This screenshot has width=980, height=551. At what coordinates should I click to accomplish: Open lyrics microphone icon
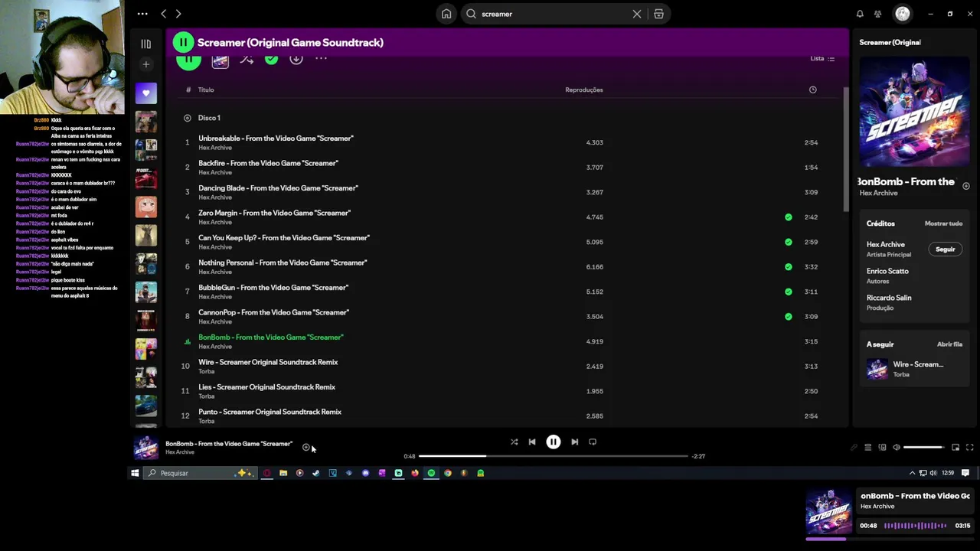click(x=854, y=448)
